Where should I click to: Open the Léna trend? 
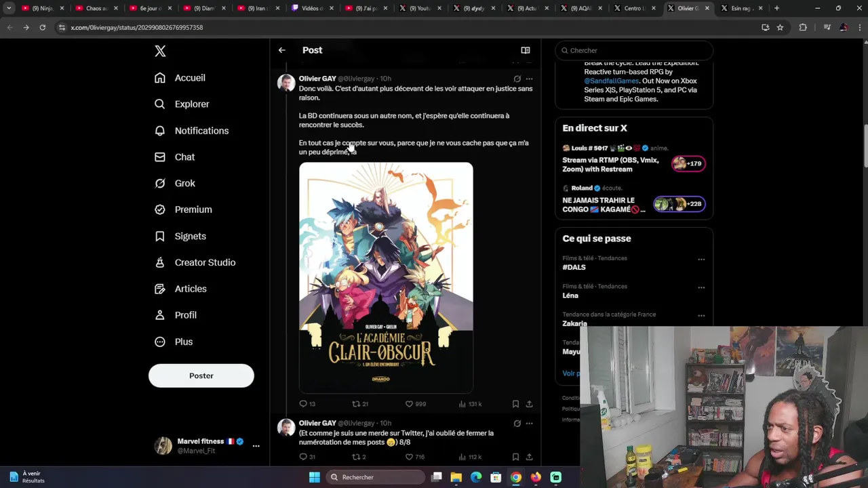(570, 296)
